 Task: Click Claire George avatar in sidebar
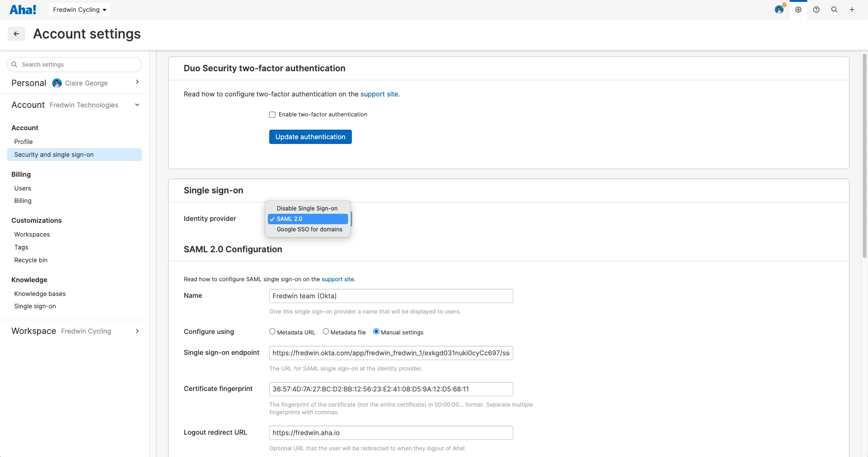pos(57,83)
